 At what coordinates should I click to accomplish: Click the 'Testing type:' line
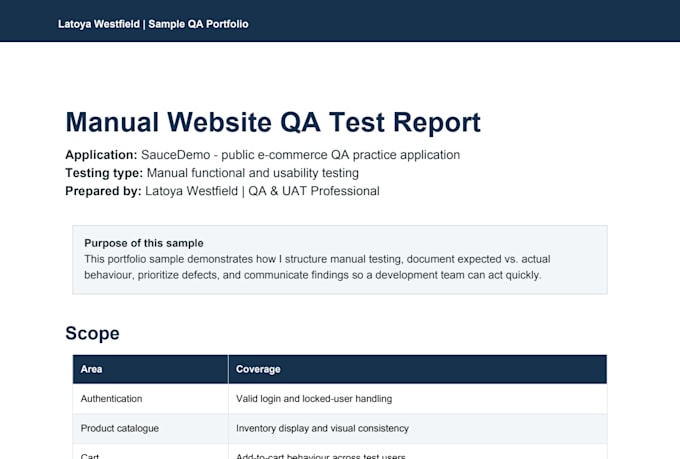[212, 173]
